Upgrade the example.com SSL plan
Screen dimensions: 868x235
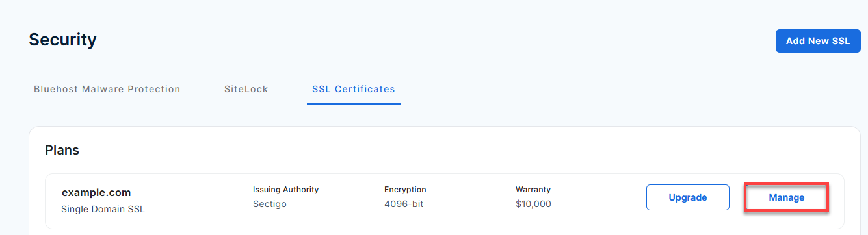tap(688, 197)
